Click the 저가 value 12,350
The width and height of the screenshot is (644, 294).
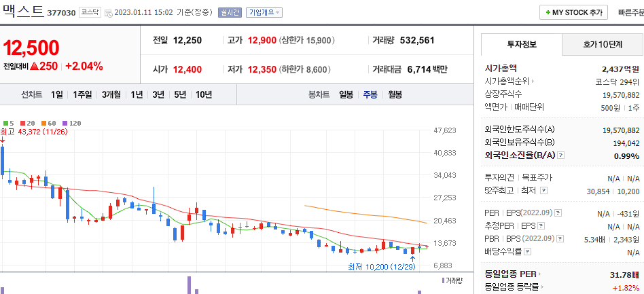click(262, 69)
